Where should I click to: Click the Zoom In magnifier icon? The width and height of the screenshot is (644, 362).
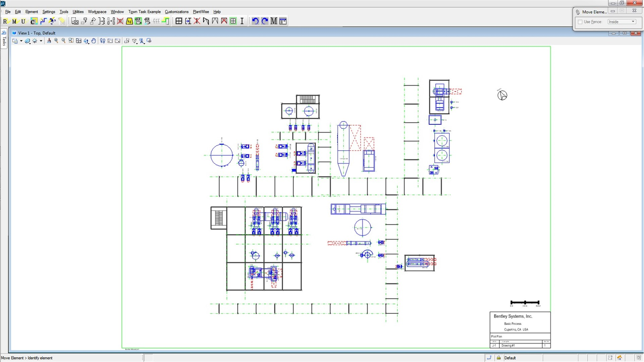tap(56, 41)
